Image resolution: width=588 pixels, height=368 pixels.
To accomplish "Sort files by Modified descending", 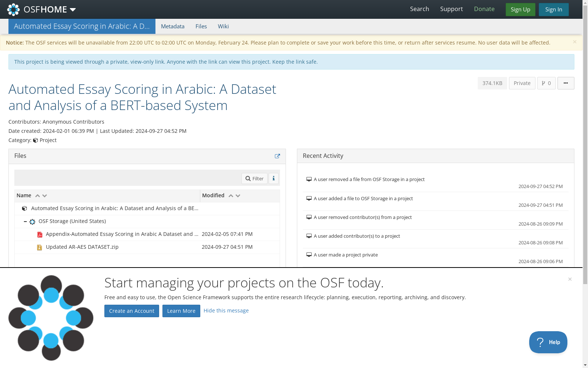I will tap(238, 196).
